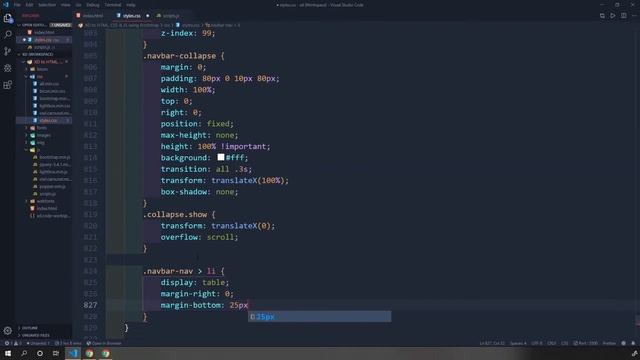Open the Manage gear at sidebar bottom
This screenshot has width=640, height=360.
click(8, 330)
